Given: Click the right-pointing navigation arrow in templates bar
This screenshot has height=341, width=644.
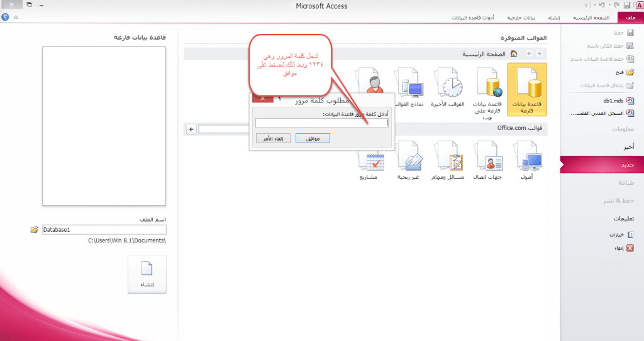Looking at the screenshot, I should coord(539,54).
